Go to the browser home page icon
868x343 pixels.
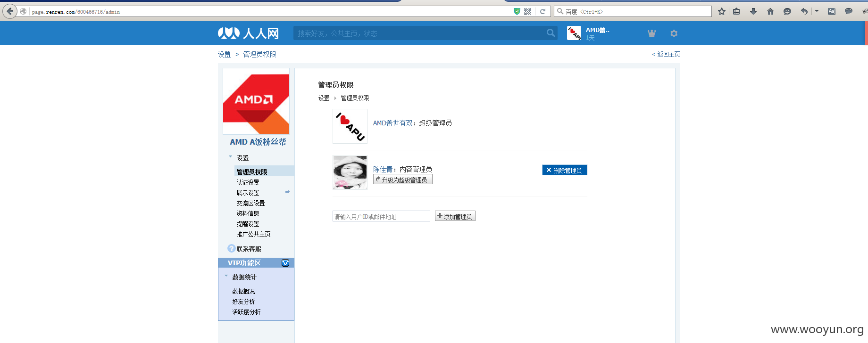click(x=770, y=11)
